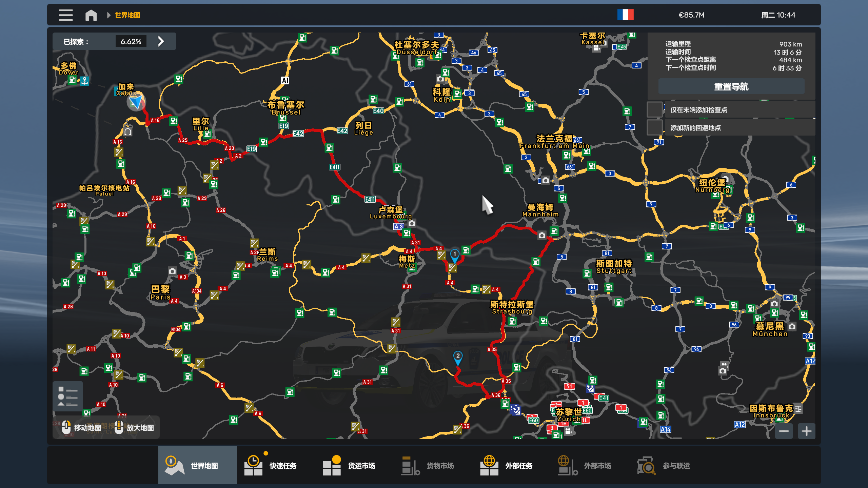Viewport: 868px width, 488px height.
Task: Select waypoint marker 2 on map
Action: [x=458, y=358]
